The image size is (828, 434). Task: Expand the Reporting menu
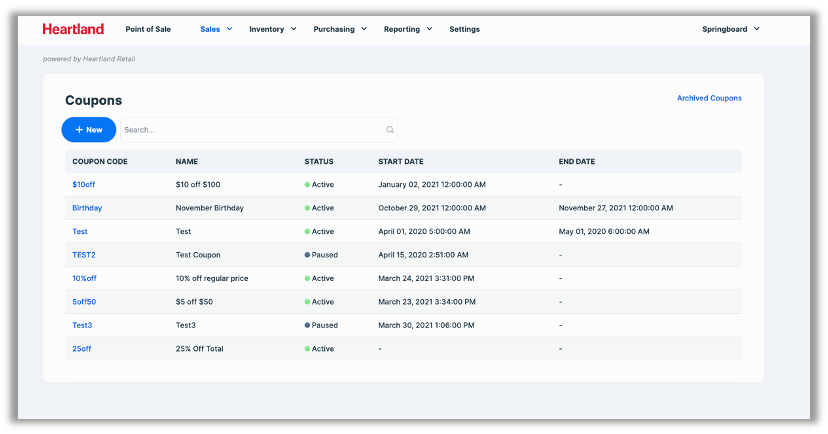(408, 29)
